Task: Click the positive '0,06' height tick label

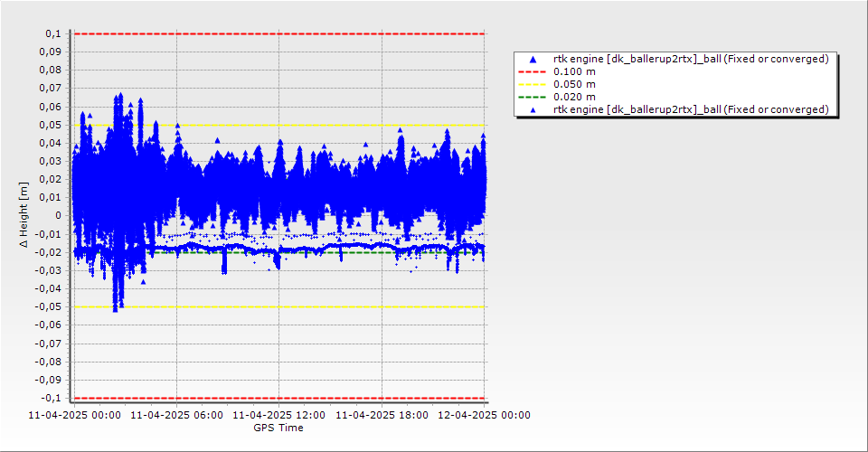Action: 51,107
